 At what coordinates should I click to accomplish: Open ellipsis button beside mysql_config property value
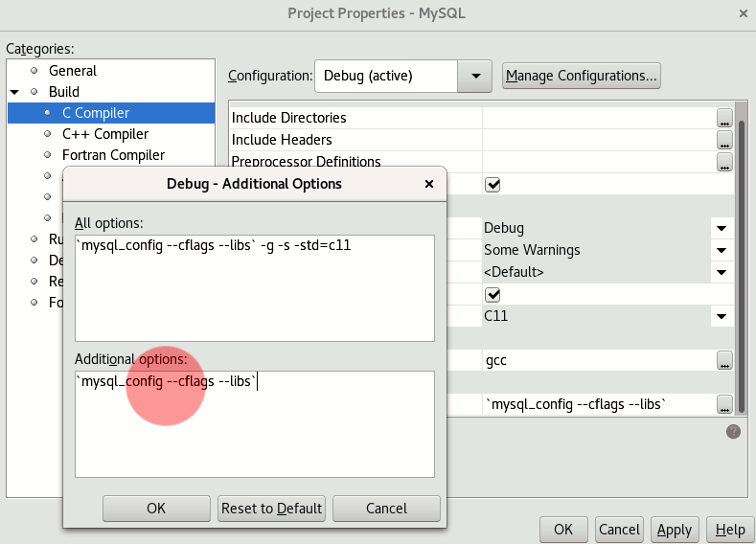tap(724, 404)
